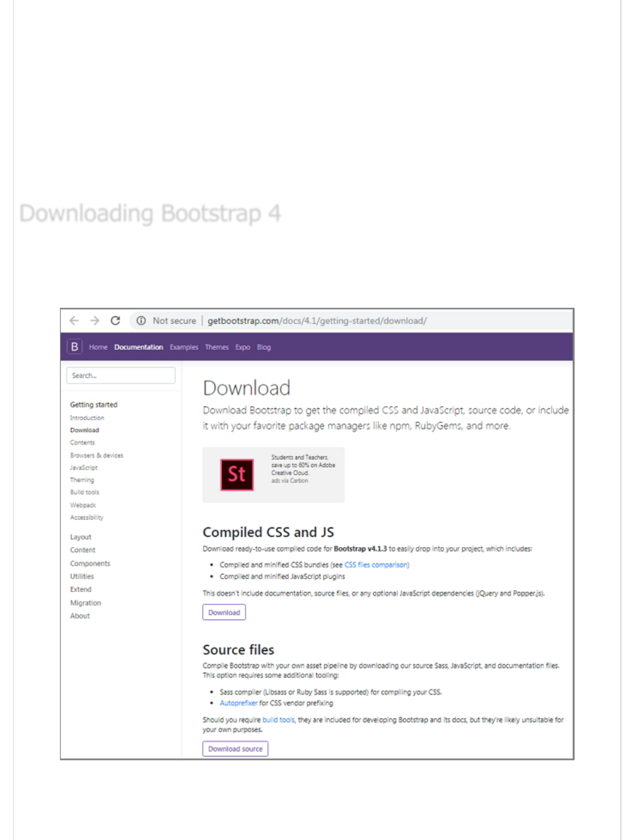Expand the Content sidebar section
The width and height of the screenshot is (634, 840).
(83, 550)
